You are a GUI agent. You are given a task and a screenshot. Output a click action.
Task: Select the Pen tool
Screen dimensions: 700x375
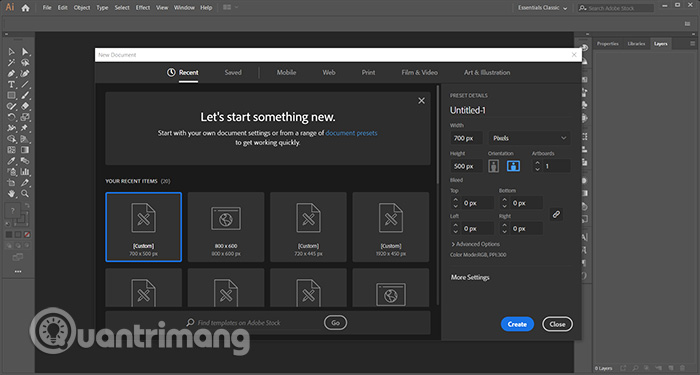point(11,73)
